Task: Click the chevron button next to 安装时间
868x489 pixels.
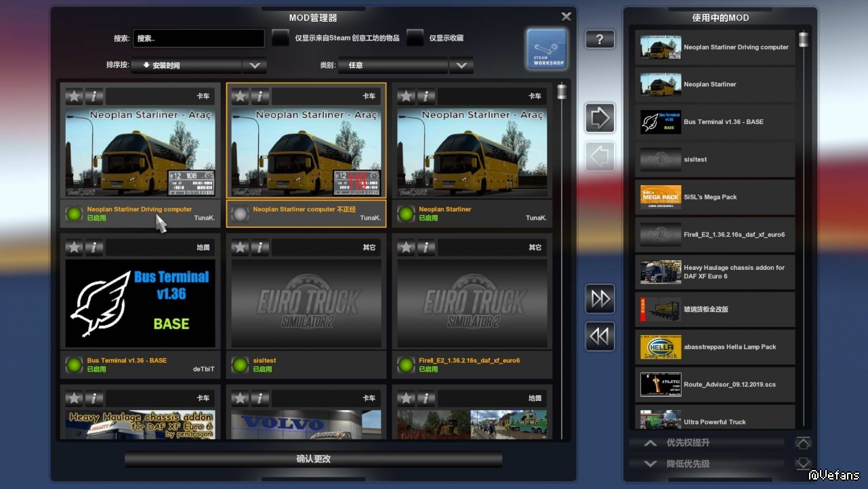Action: click(255, 66)
